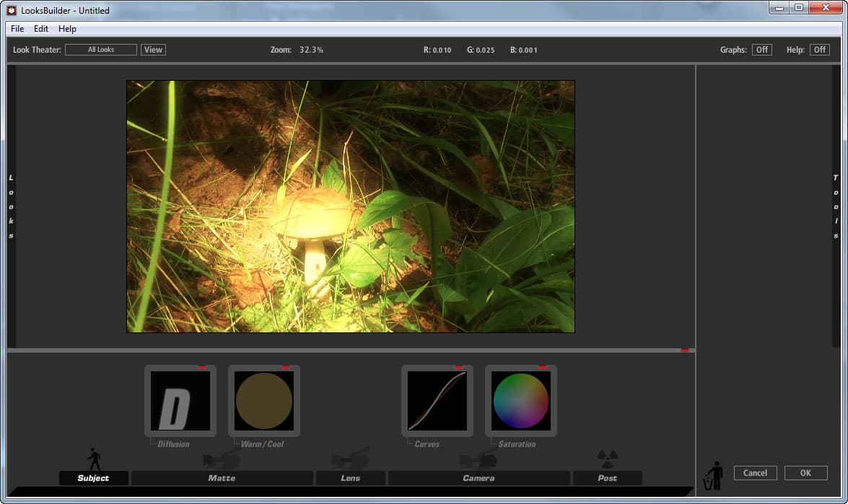
Task: Disable Diffusion using its red indicator
Action: [x=202, y=368]
